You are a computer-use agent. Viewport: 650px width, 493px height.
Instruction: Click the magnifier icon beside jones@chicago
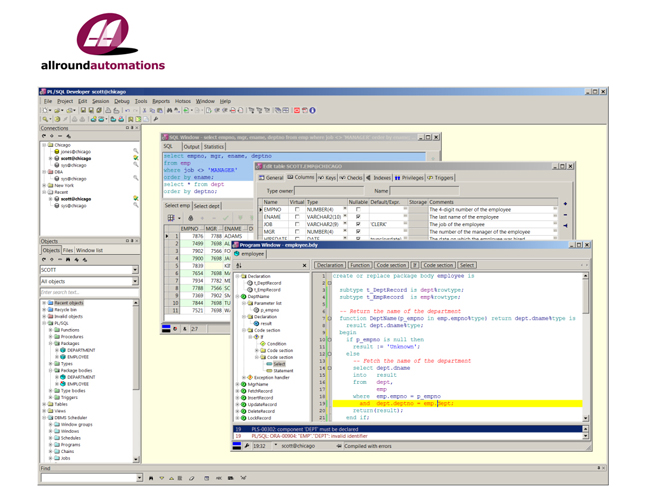tap(136, 151)
